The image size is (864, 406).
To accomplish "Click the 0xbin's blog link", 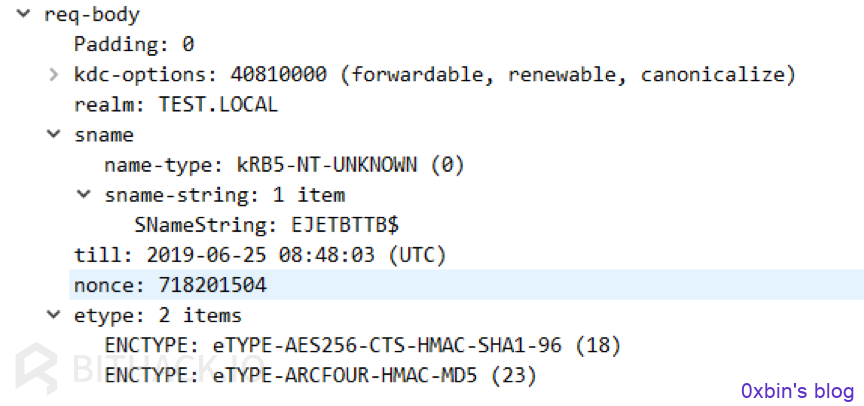I will [797, 391].
